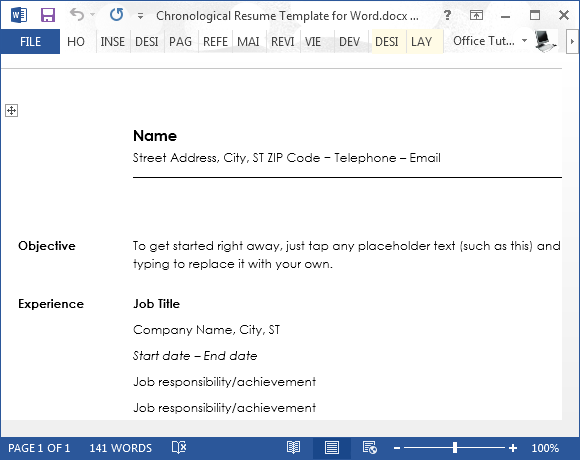This screenshot has height=460, width=580.
Task: Switch to Read Mode view
Action: click(294, 448)
